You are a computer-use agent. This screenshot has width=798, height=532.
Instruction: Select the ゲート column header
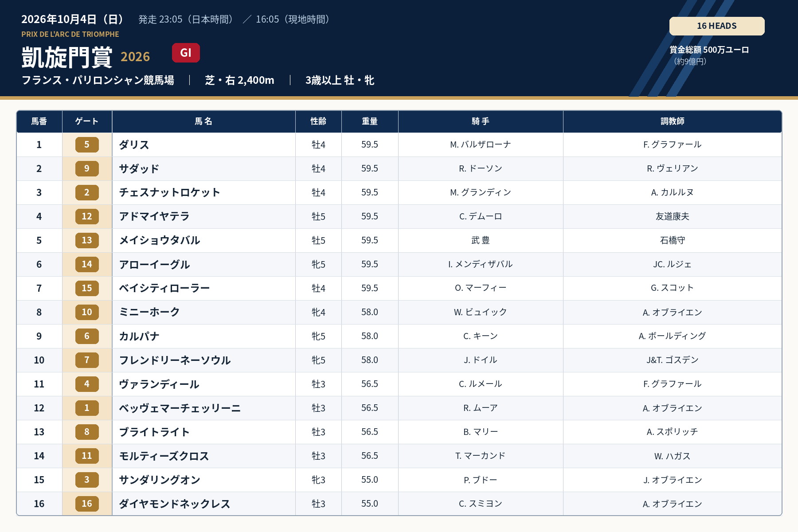coord(87,121)
